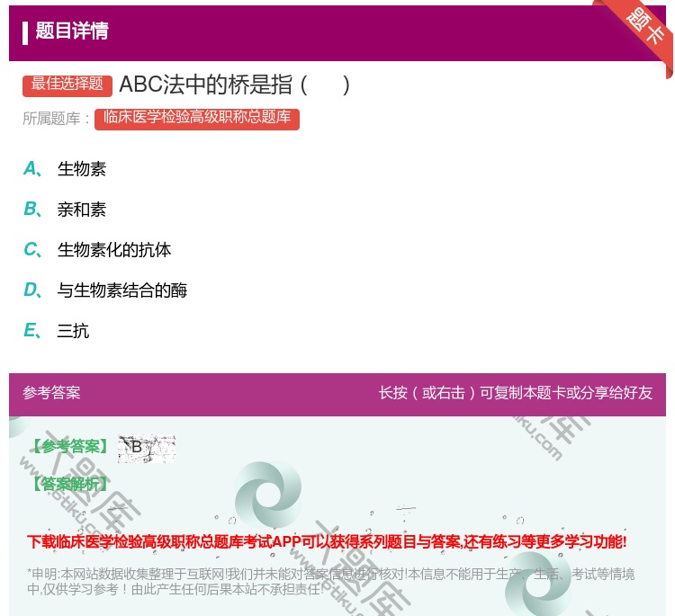Choose option D 与生物素结合的酶
Viewport: 675px width, 616px height.
[x=105, y=290]
